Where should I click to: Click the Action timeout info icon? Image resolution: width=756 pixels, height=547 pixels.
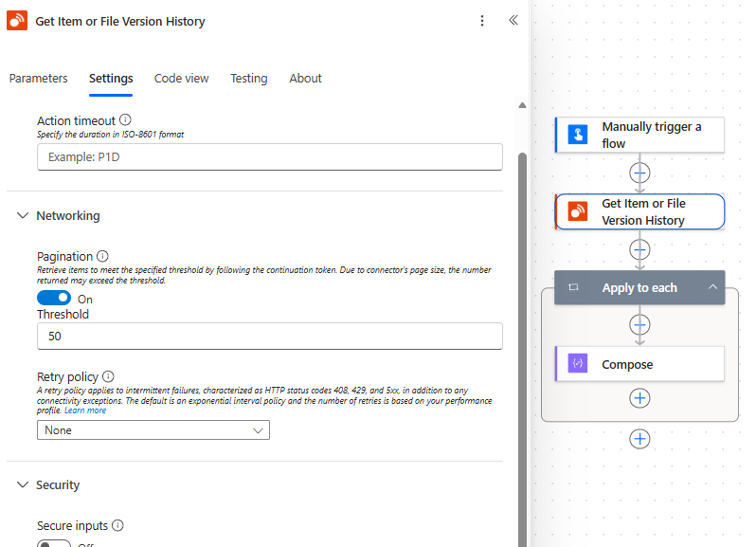click(125, 119)
